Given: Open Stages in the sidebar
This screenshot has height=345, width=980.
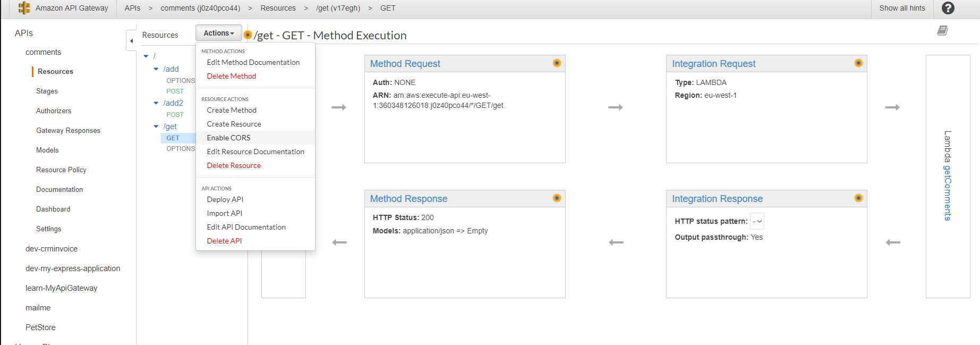Looking at the screenshot, I should coord(47,91).
